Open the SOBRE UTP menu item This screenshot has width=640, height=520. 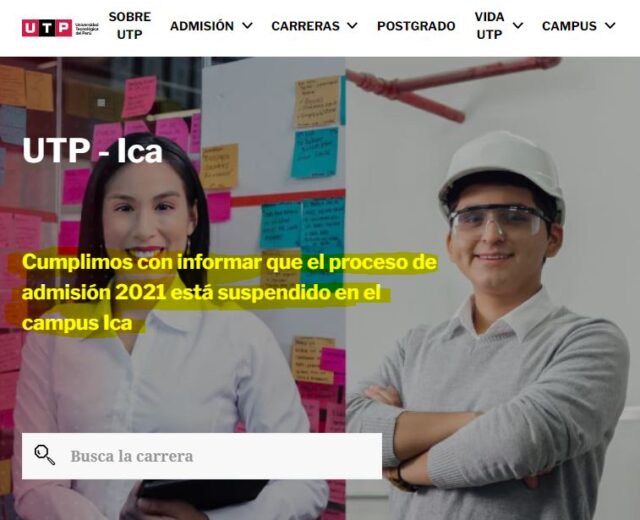pyautogui.click(x=129, y=26)
